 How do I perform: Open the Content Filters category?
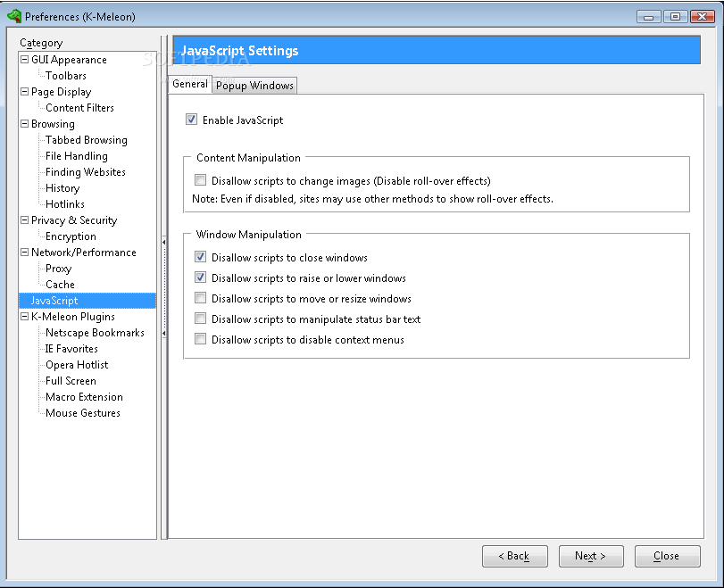[x=79, y=108]
